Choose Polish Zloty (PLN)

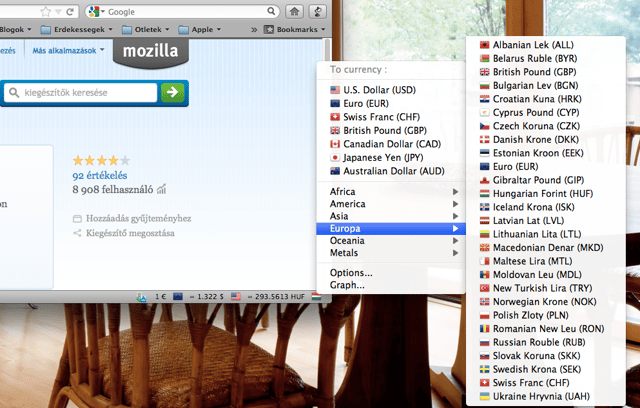click(x=545, y=315)
